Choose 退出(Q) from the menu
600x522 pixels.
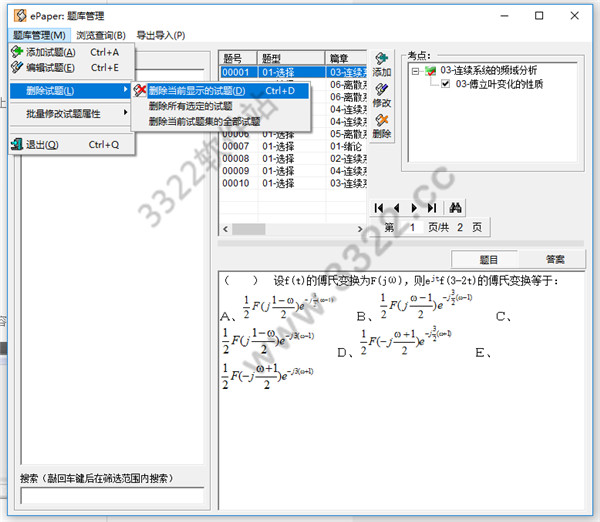tap(72, 145)
